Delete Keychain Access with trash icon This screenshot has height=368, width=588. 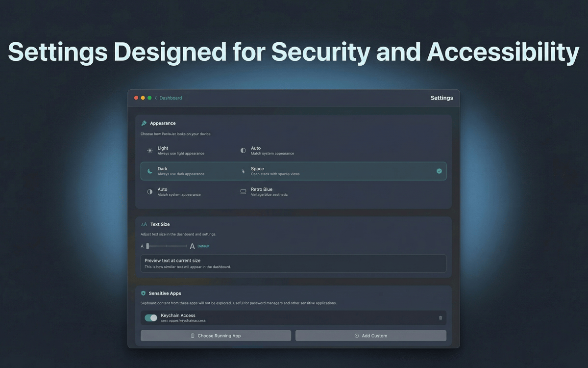pos(440,318)
